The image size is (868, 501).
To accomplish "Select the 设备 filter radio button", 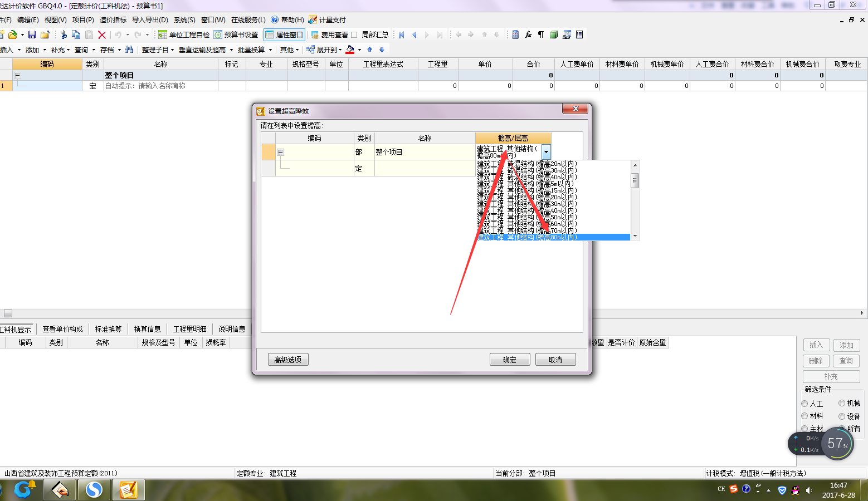I will (842, 416).
